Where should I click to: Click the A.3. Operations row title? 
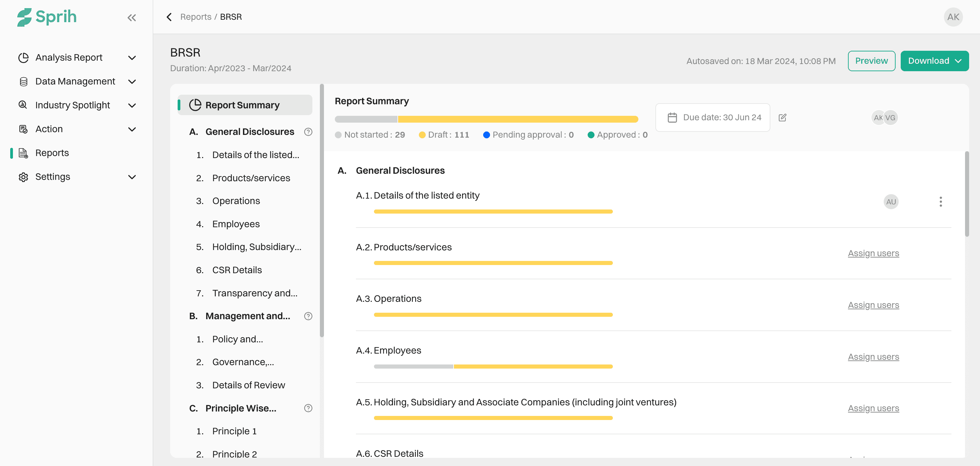click(x=388, y=299)
